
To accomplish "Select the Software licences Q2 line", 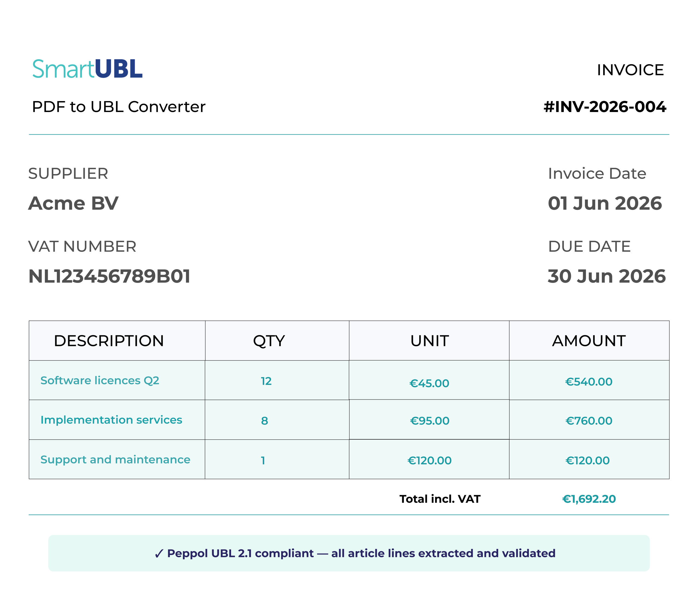I will (349, 380).
